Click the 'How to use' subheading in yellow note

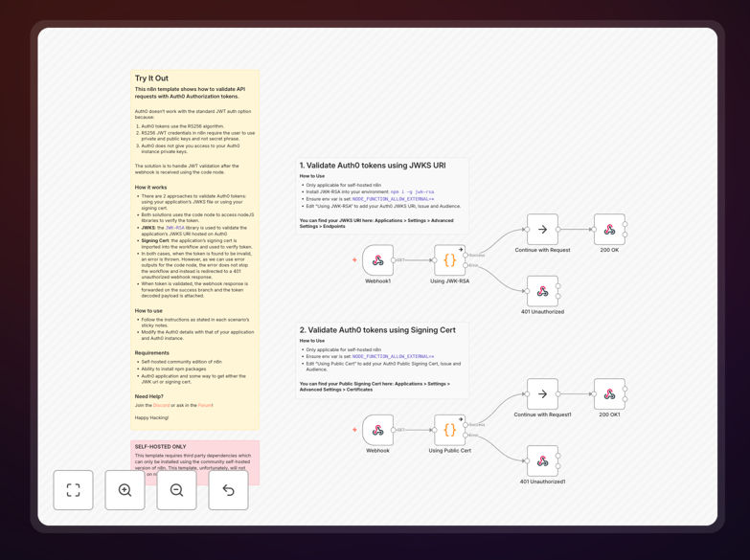pos(148,311)
